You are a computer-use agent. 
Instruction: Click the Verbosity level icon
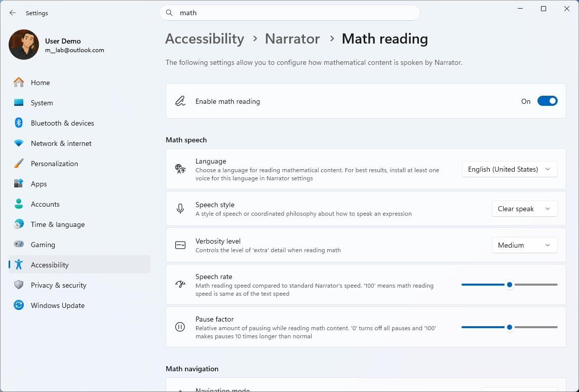coord(180,245)
